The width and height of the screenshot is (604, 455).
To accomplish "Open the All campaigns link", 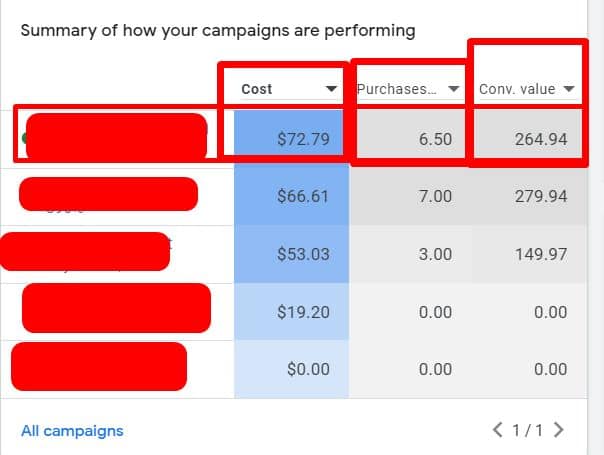I will pyautogui.click(x=72, y=431).
